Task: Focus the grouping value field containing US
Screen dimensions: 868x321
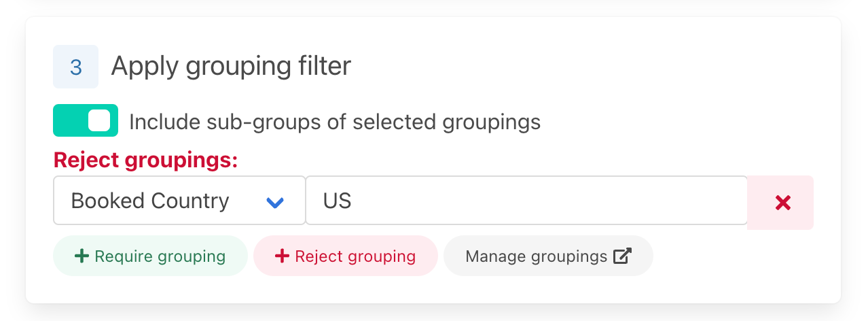Action: coord(526,201)
